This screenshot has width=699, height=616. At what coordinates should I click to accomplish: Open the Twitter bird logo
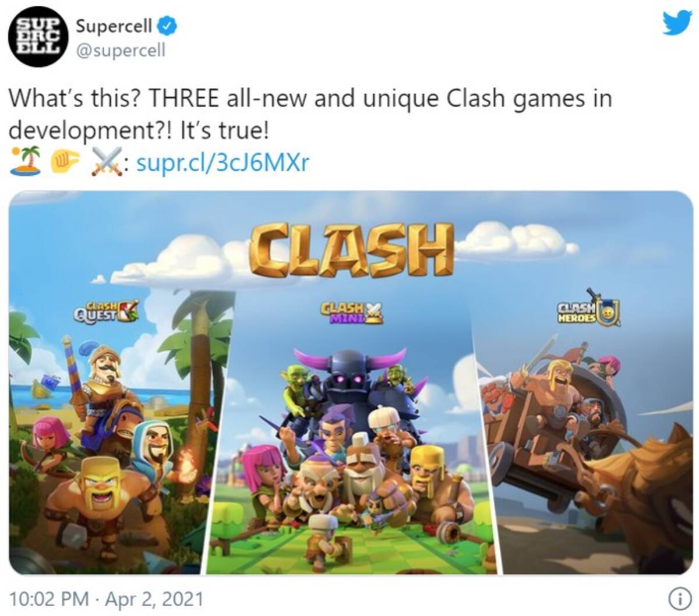tap(677, 23)
